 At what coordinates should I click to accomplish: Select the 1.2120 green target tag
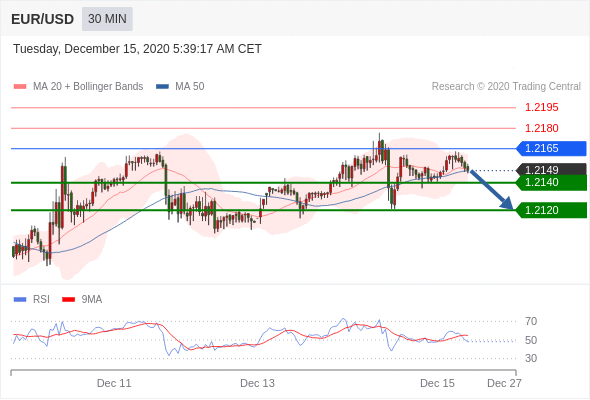pos(551,210)
